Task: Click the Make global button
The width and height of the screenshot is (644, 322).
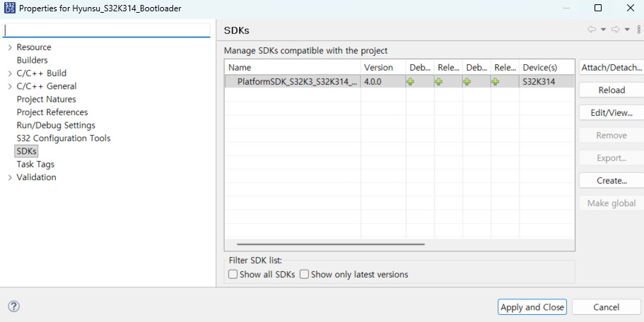Action: [611, 203]
